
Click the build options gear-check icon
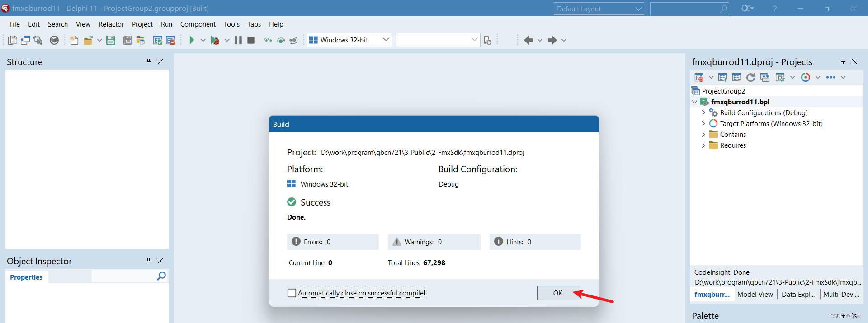click(x=780, y=77)
